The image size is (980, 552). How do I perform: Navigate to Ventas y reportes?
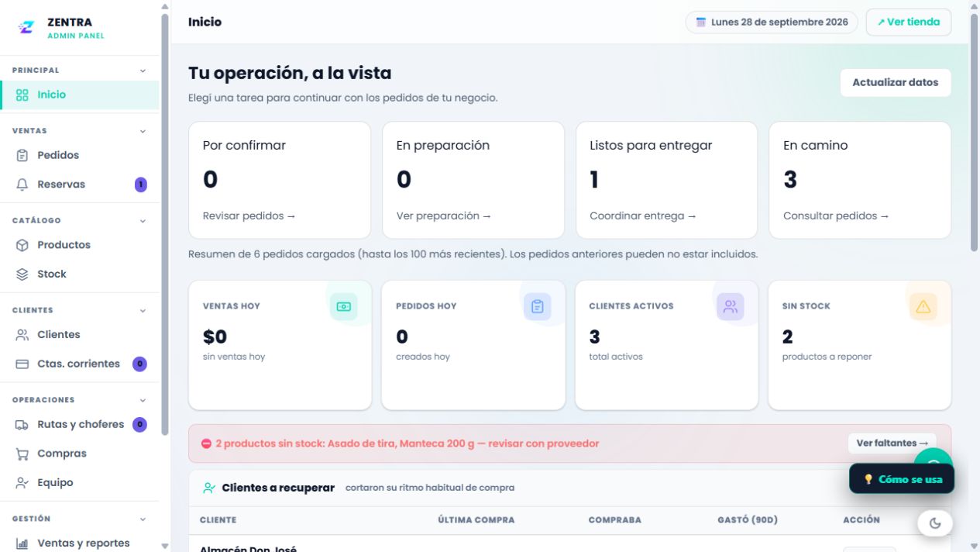pos(80,543)
